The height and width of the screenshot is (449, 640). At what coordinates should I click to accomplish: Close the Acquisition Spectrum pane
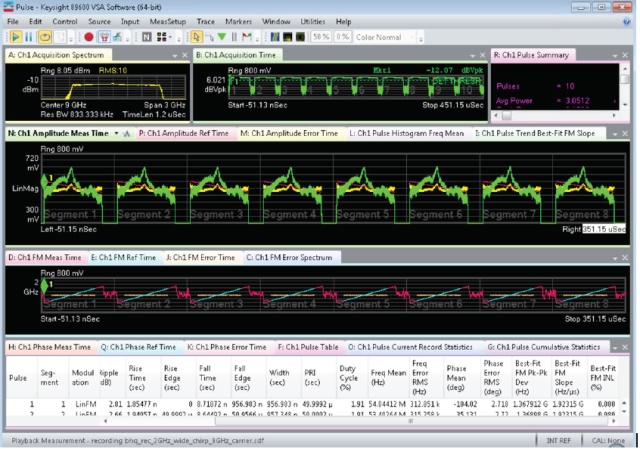pyautogui.click(x=185, y=56)
